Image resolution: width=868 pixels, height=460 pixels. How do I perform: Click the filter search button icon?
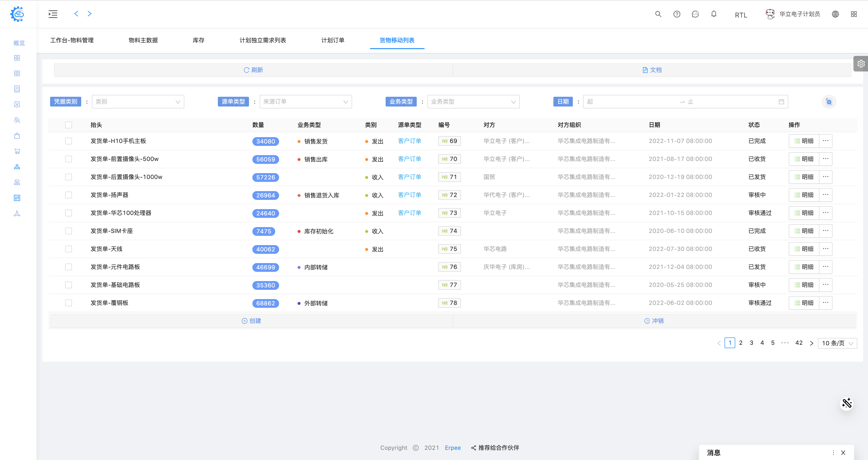tap(829, 102)
